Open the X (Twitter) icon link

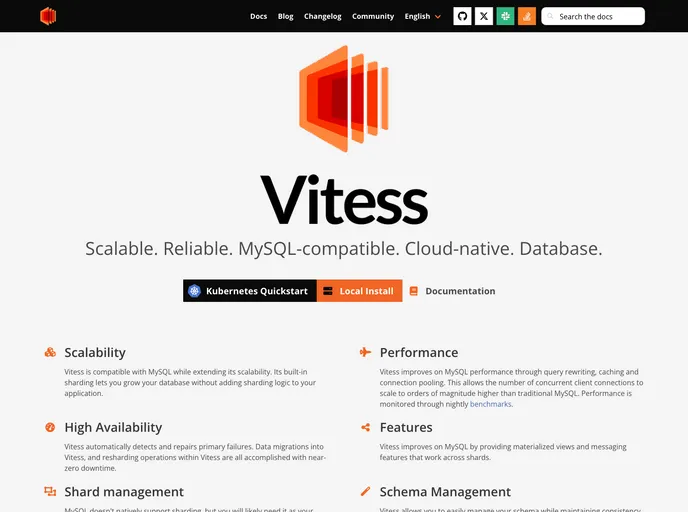(484, 16)
